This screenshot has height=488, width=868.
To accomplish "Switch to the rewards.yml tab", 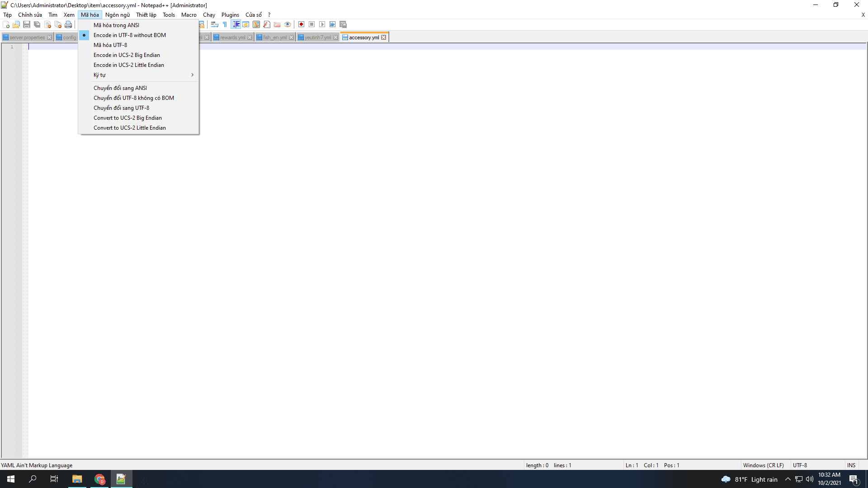I will tap(232, 38).
